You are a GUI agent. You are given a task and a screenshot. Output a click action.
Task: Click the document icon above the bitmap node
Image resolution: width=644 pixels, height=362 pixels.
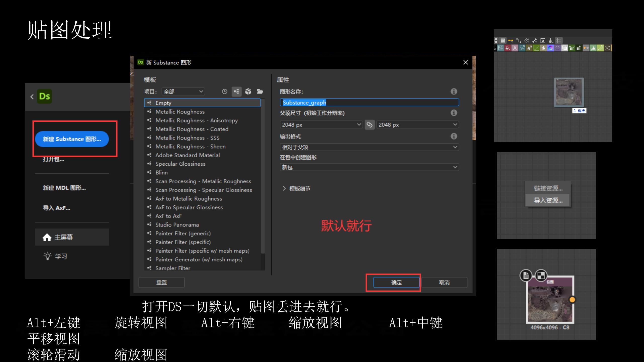526,276
